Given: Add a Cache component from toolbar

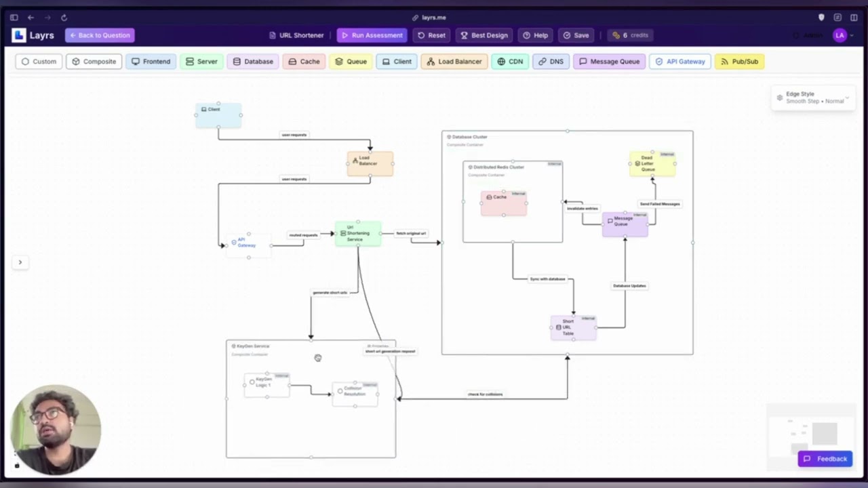Looking at the screenshot, I should tap(304, 62).
